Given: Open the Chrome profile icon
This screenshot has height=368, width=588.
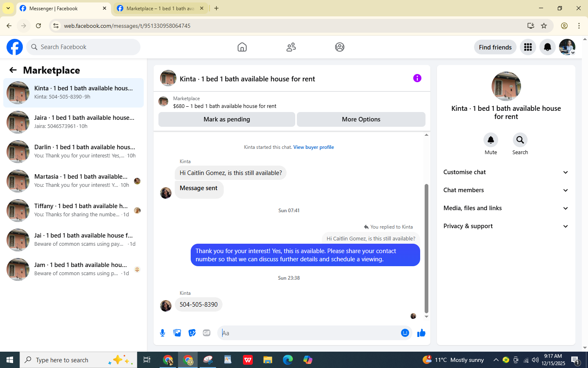Looking at the screenshot, I should coord(564,26).
